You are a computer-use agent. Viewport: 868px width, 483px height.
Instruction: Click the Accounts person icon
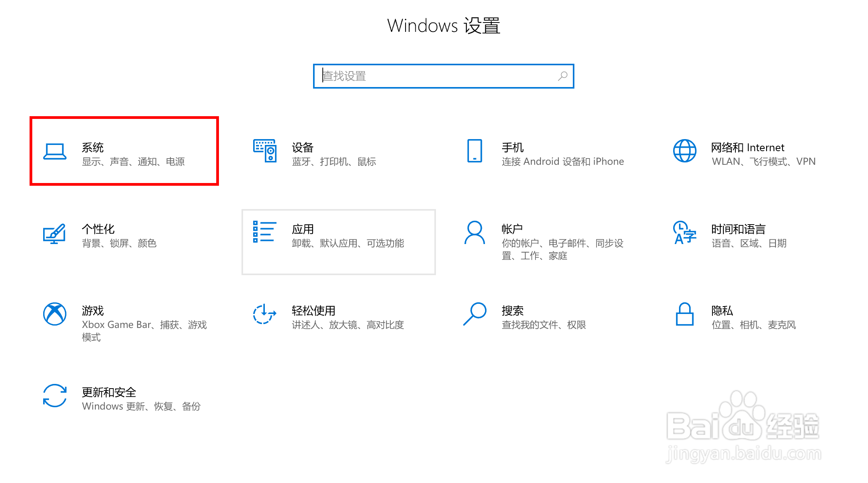point(474,232)
